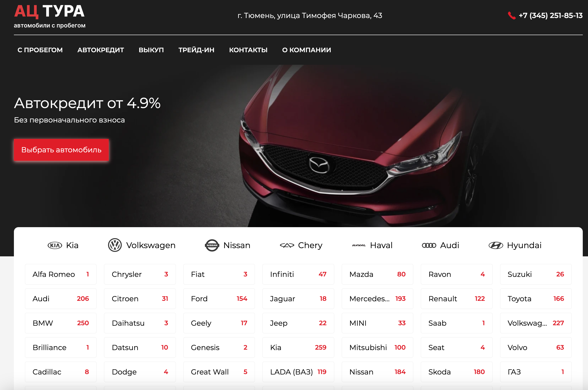
Task: Open the Citroen brand tile
Action: 140,299
